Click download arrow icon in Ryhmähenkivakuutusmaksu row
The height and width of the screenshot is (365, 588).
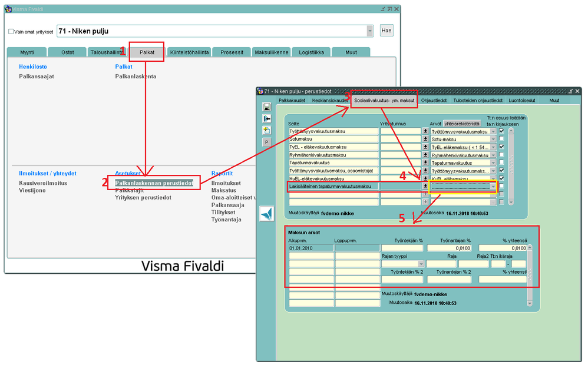pos(425,155)
